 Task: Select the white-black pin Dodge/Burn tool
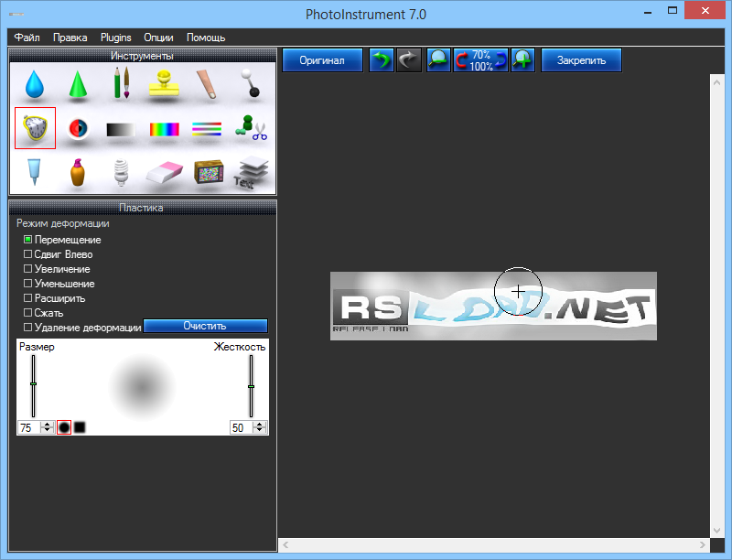click(x=250, y=83)
